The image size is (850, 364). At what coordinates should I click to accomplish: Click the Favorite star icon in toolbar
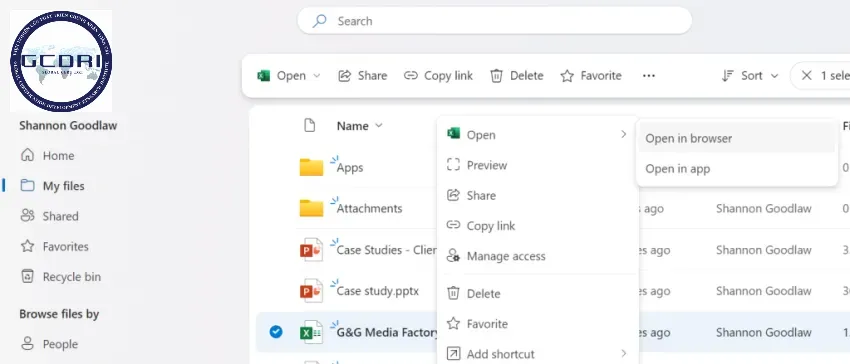click(567, 76)
